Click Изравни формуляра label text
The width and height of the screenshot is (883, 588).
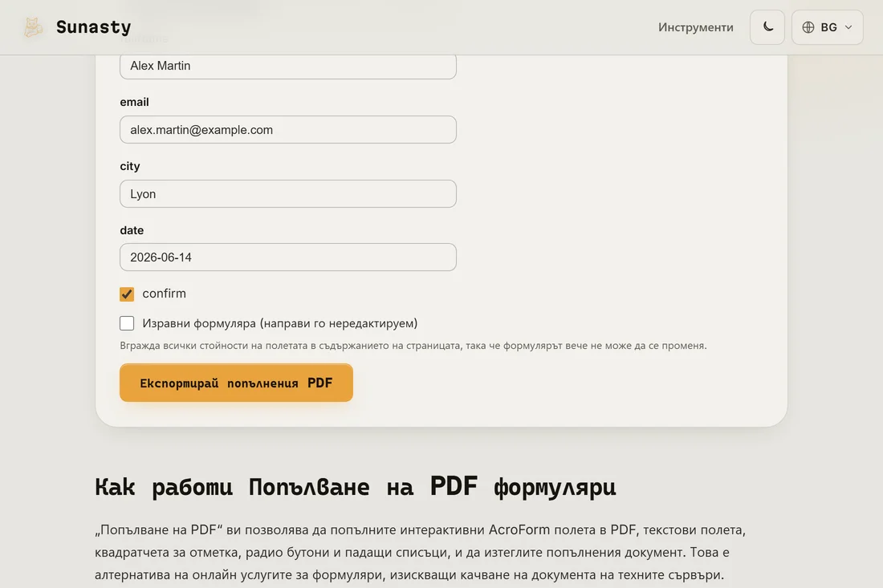pos(280,323)
